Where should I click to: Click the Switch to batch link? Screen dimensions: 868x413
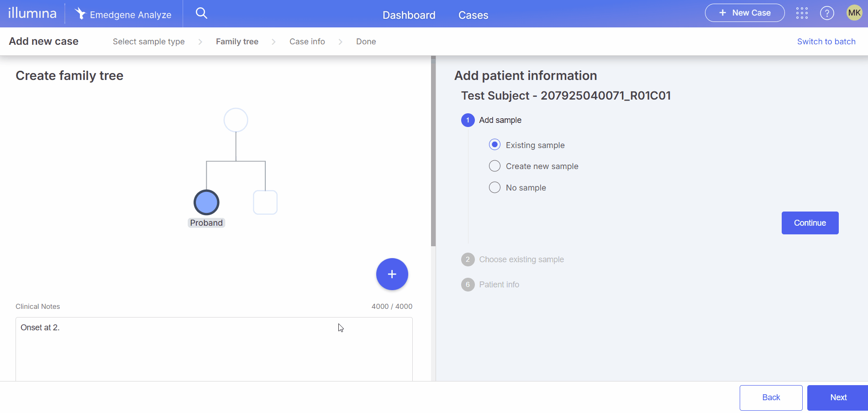(826, 42)
